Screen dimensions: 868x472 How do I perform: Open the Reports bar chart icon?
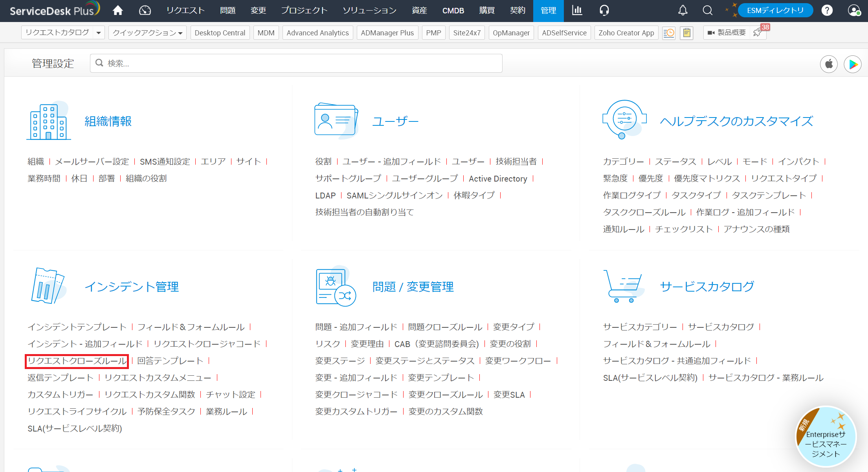[577, 11]
